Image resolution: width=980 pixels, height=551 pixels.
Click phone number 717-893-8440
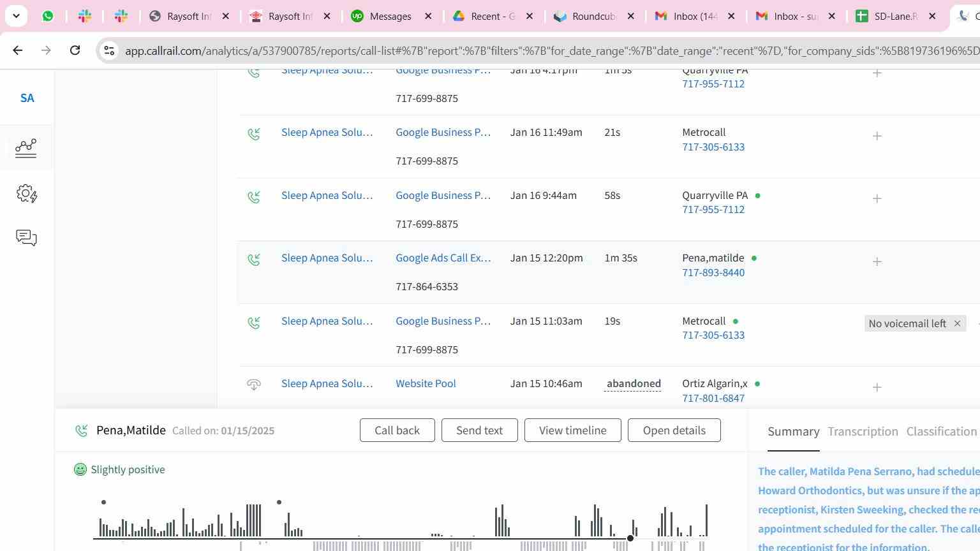pyautogui.click(x=713, y=273)
